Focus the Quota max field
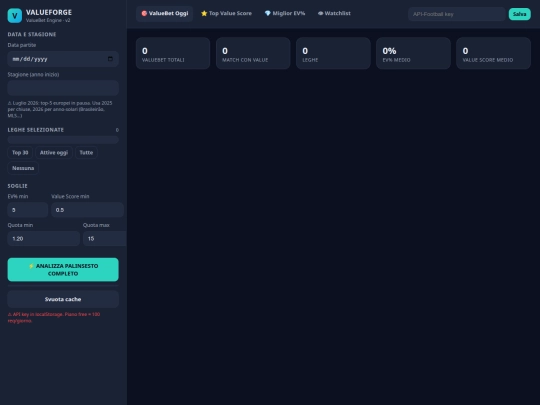The height and width of the screenshot is (405, 540). (x=105, y=238)
